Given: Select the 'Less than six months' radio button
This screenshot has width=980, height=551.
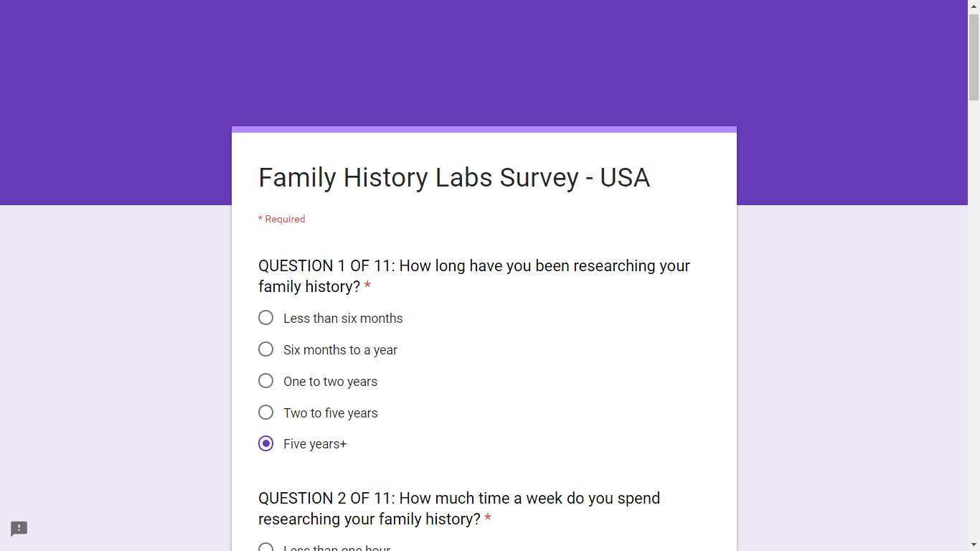Looking at the screenshot, I should point(265,317).
